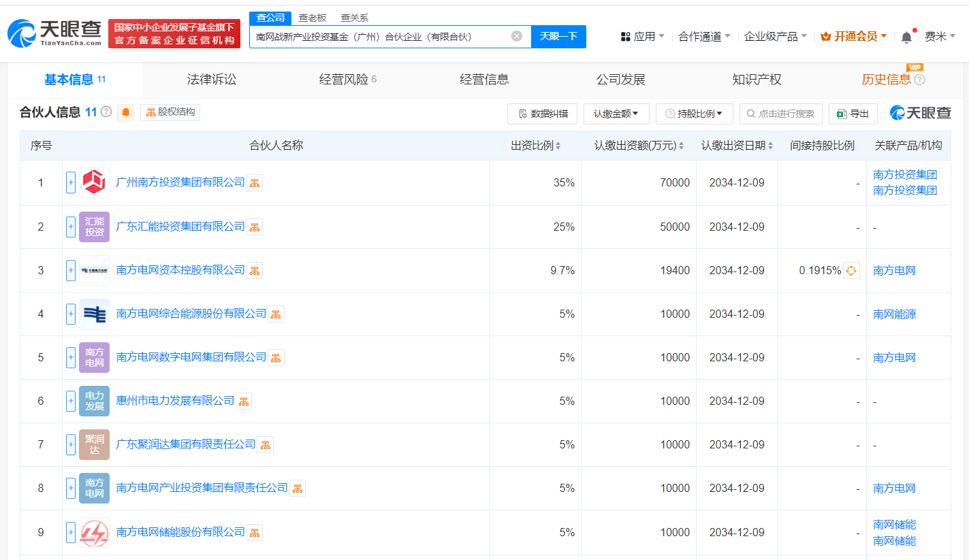The width and height of the screenshot is (969, 560).
Task: Click the 南方电网储能 company logo
Action: (x=94, y=532)
